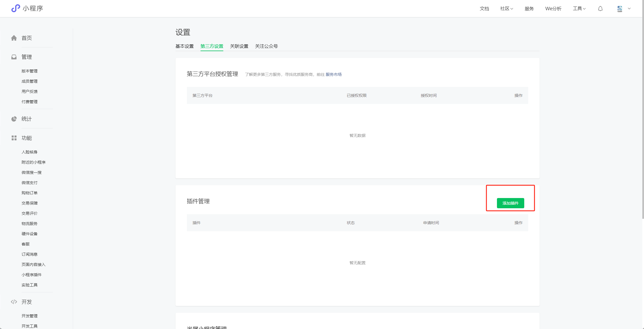
Task: Click the home icon beside 首页
Action: point(14,38)
